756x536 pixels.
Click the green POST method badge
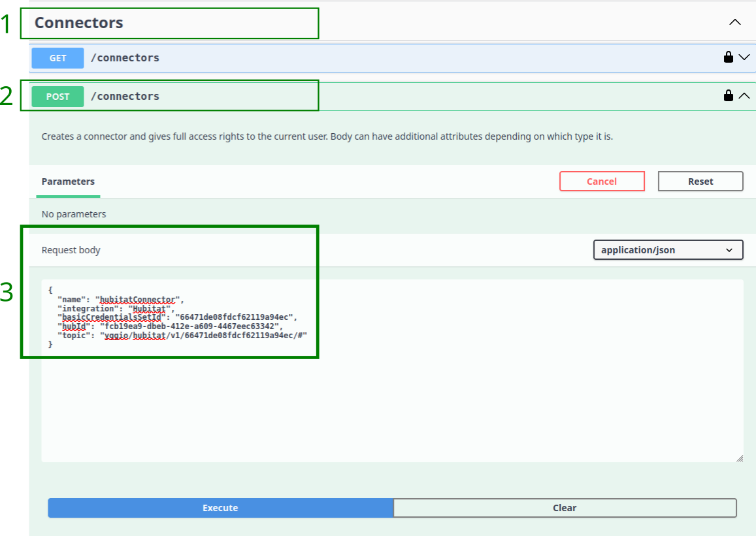[58, 97]
